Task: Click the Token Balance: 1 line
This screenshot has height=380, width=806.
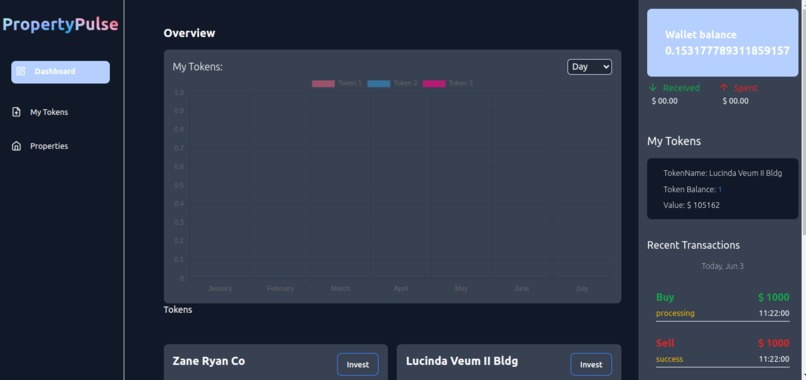Action: click(692, 189)
